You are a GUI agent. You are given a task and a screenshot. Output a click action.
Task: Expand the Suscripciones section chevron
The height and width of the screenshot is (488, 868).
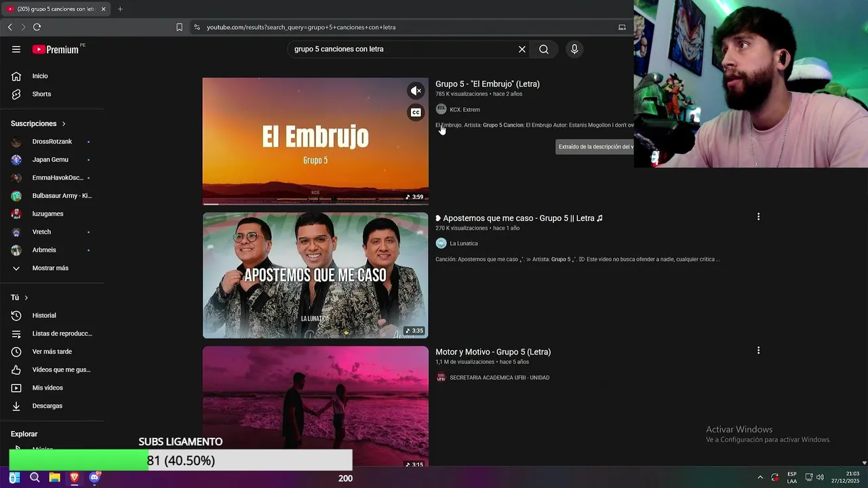[64, 124]
